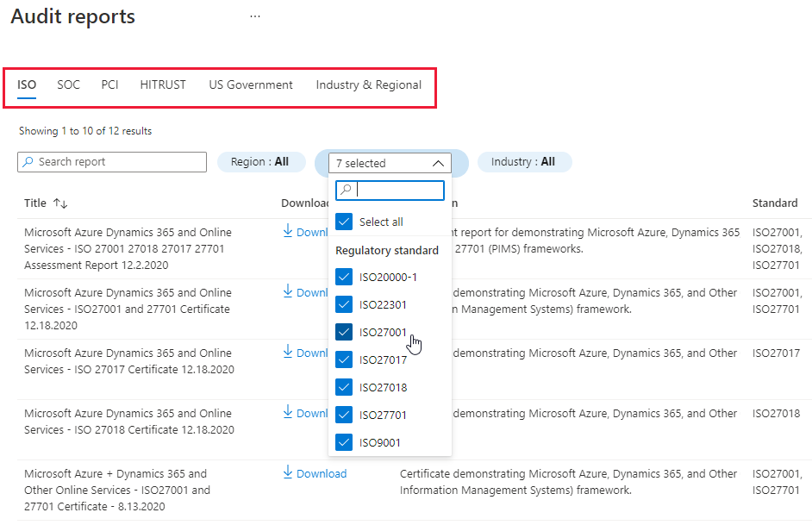The image size is (812, 525).
Task: Click the download arrow for the ISO 27018 Certificate
Action: pos(288,413)
